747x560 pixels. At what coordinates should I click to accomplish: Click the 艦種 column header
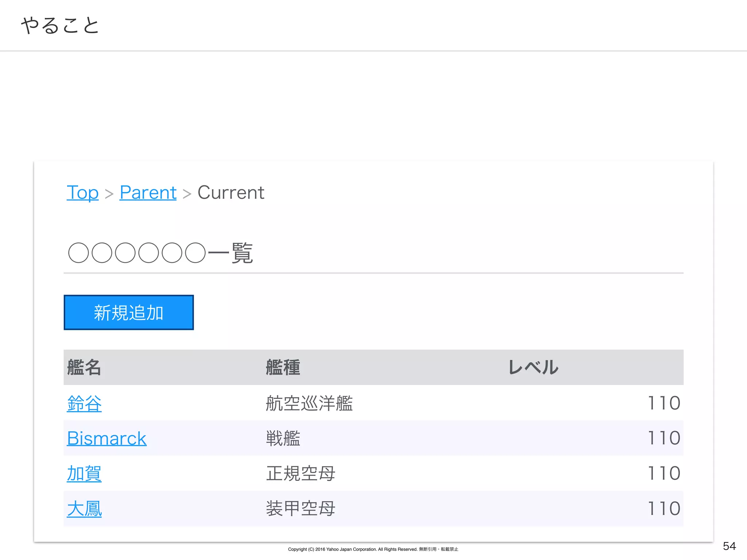[x=283, y=367]
